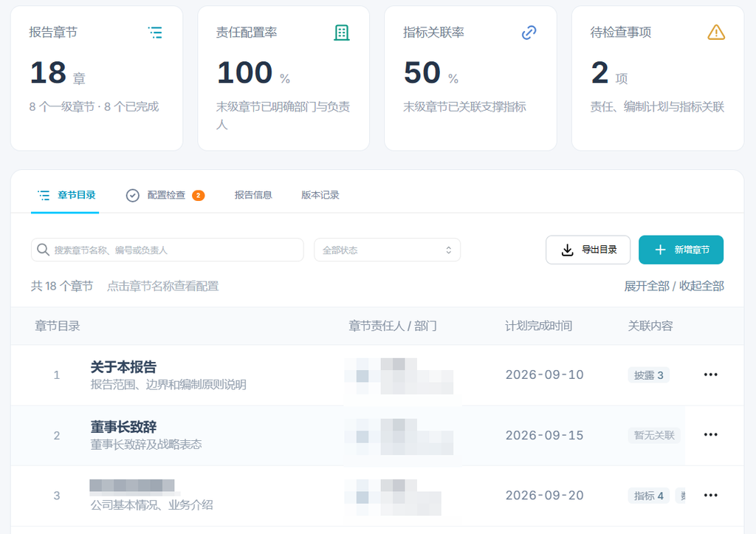Click date 2026-09-20

544,496
